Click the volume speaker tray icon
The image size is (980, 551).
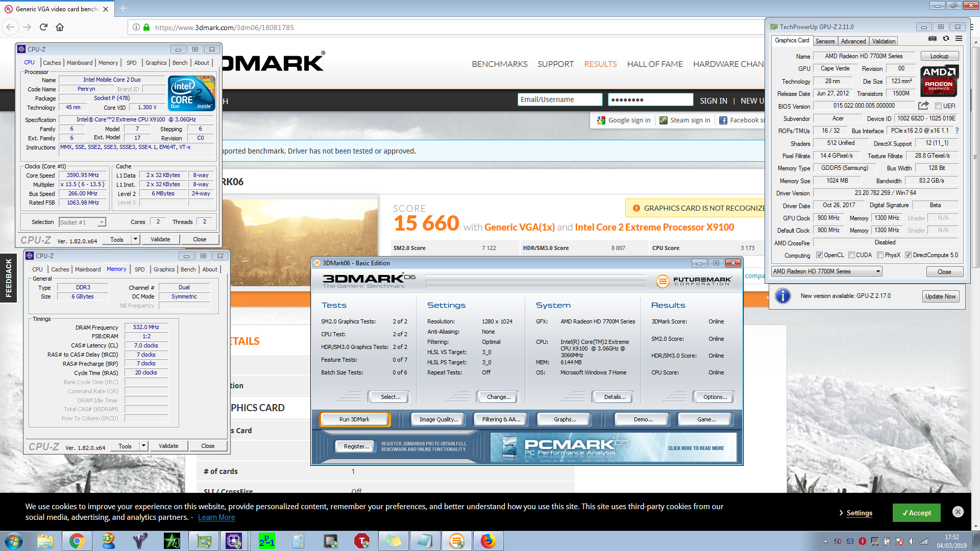912,541
